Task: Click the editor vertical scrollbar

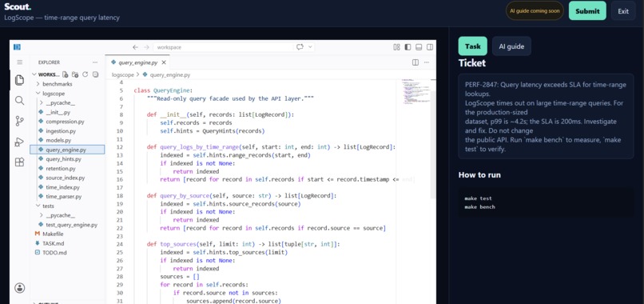Action: (433, 144)
